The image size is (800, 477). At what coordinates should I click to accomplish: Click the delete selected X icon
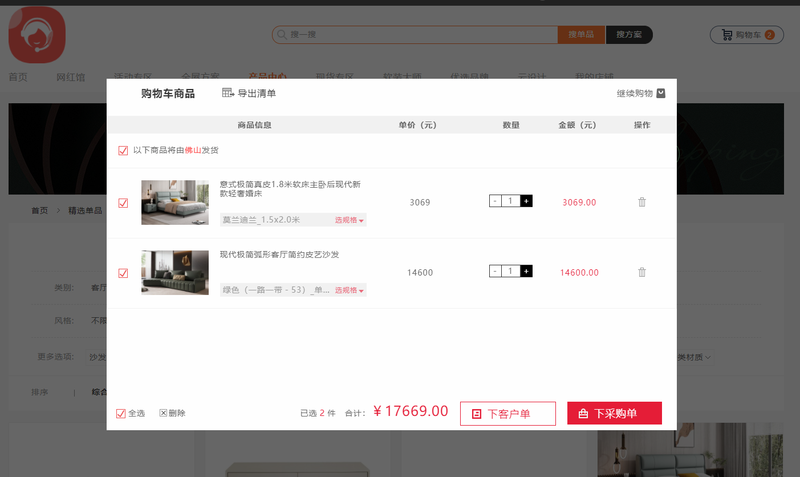point(163,413)
